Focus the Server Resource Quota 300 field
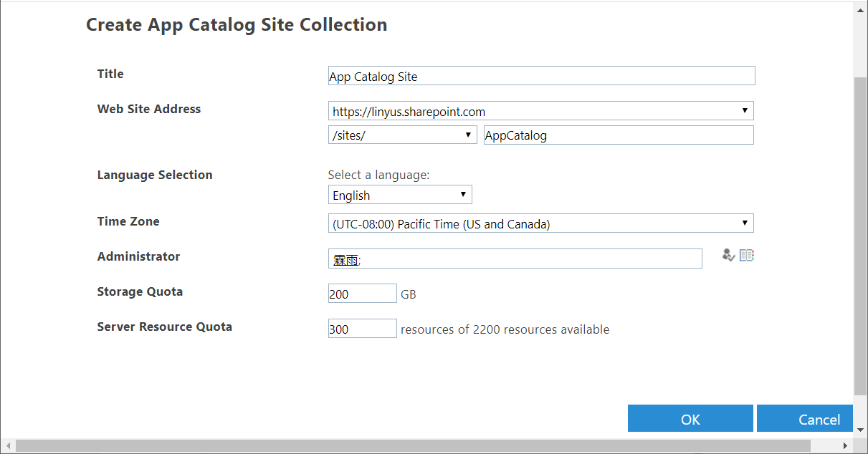The width and height of the screenshot is (868, 454). click(x=362, y=329)
